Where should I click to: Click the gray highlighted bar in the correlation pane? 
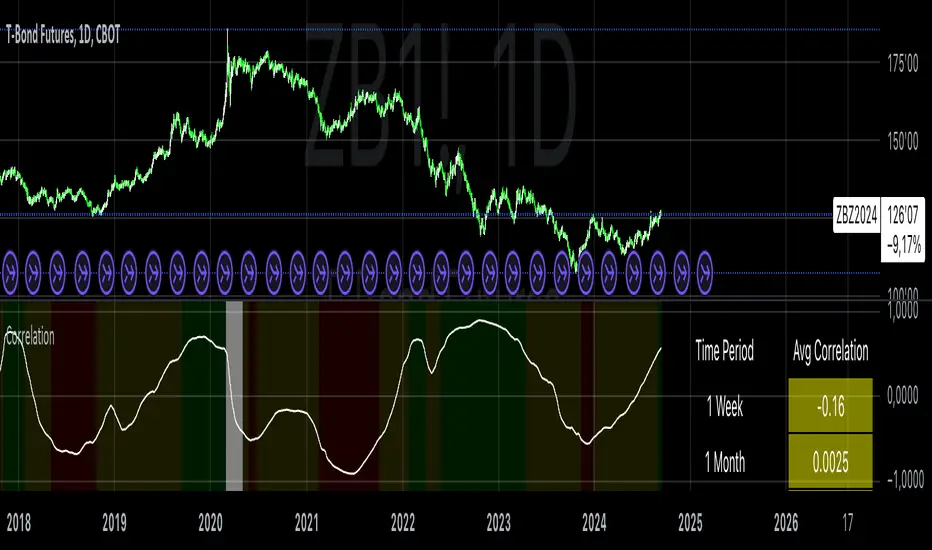pos(234,396)
